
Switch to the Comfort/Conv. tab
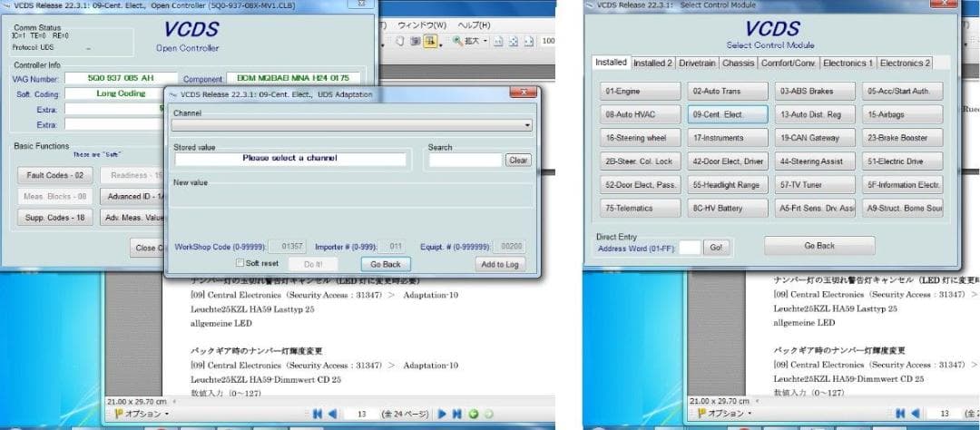[x=789, y=64]
